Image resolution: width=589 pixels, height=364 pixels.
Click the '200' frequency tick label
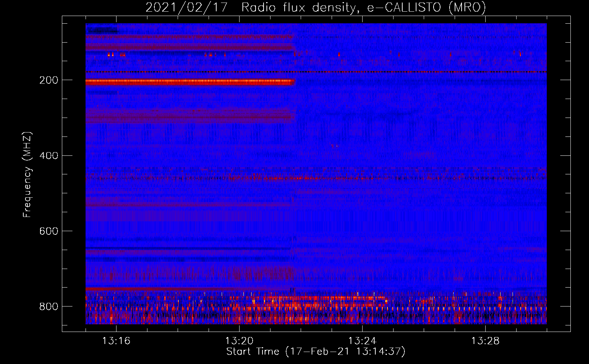pyautogui.click(x=48, y=80)
